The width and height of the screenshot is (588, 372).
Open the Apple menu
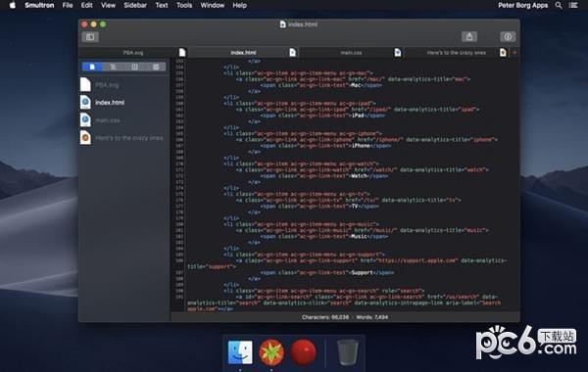tap(13, 5)
